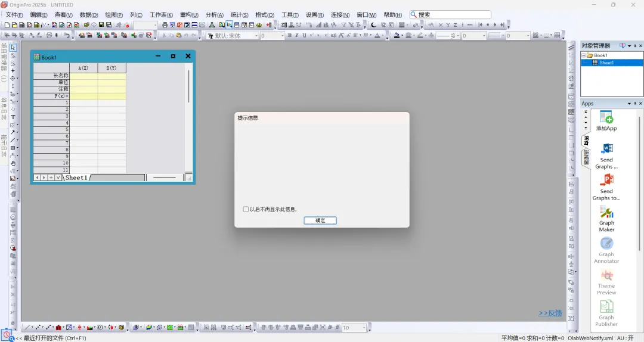Screen dimensions: 644x342
Task: Click the 最近打开的文件 status bar link
Action: click(x=55, y=338)
